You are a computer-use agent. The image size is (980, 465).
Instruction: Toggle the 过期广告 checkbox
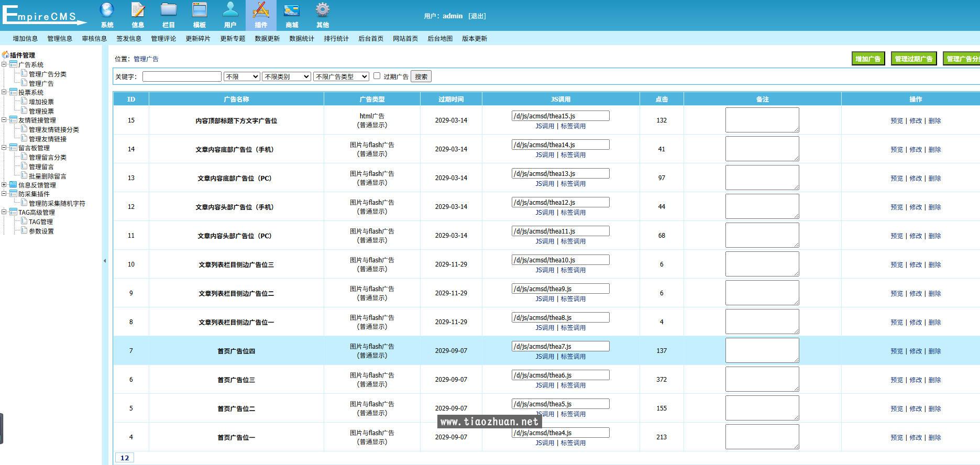pos(377,76)
